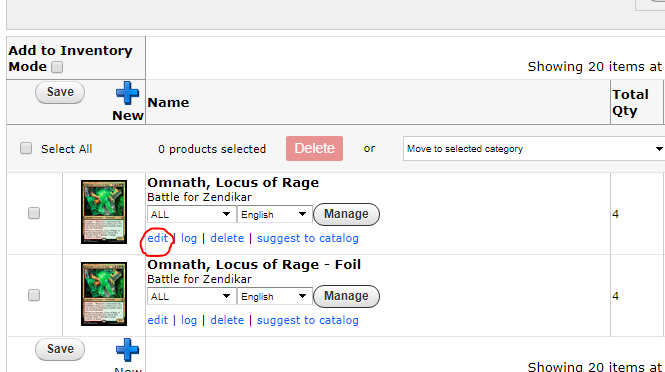Enable the Add to Inventory Mode checkbox
Screen dimensions: 665x372
pos(57,67)
